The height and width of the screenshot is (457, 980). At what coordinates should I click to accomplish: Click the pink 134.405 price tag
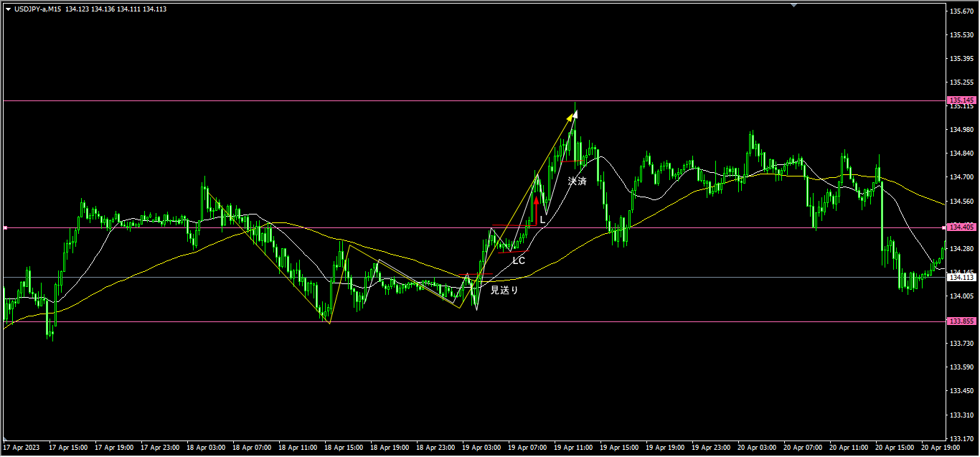coord(961,227)
